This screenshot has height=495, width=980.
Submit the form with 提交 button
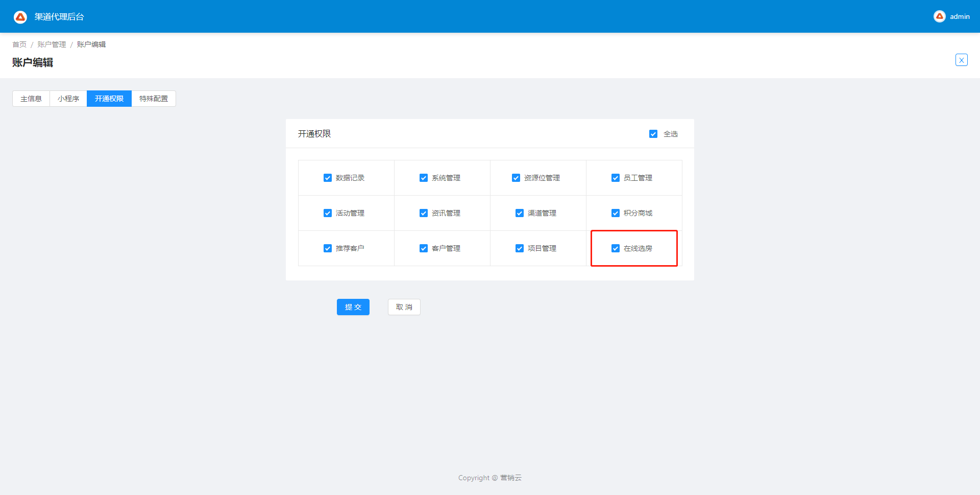(353, 307)
